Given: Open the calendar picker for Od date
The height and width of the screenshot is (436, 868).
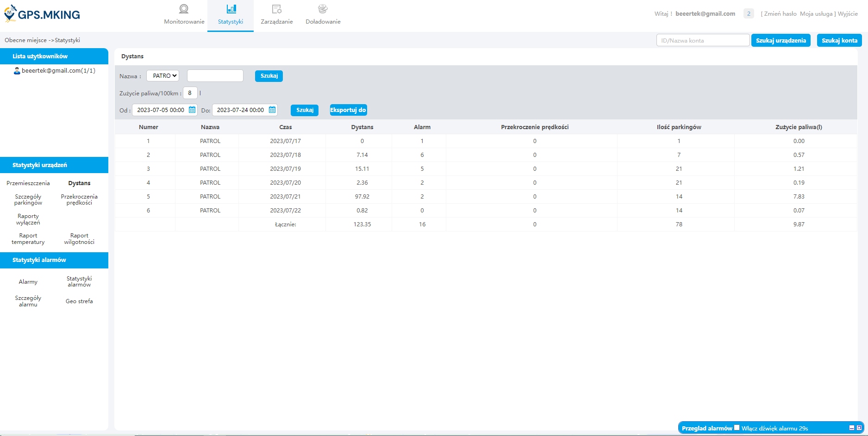Looking at the screenshot, I should pyautogui.click(x=192, y=110).
